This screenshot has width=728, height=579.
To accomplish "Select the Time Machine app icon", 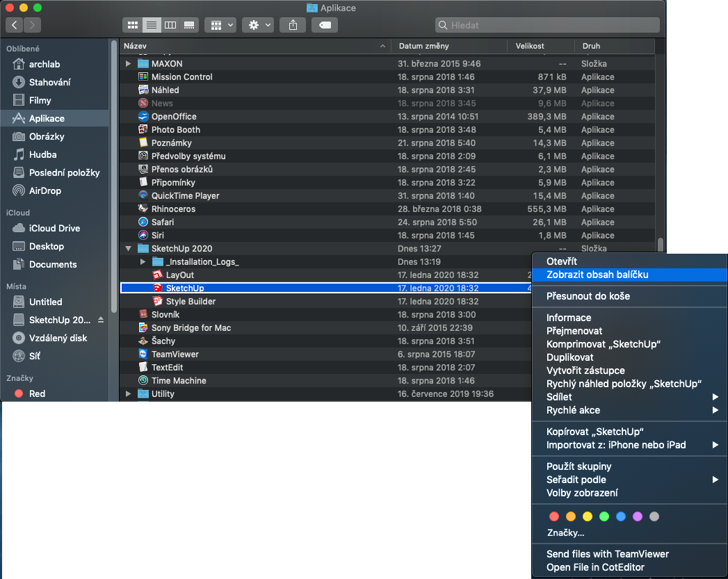I will tap(143, 380).
